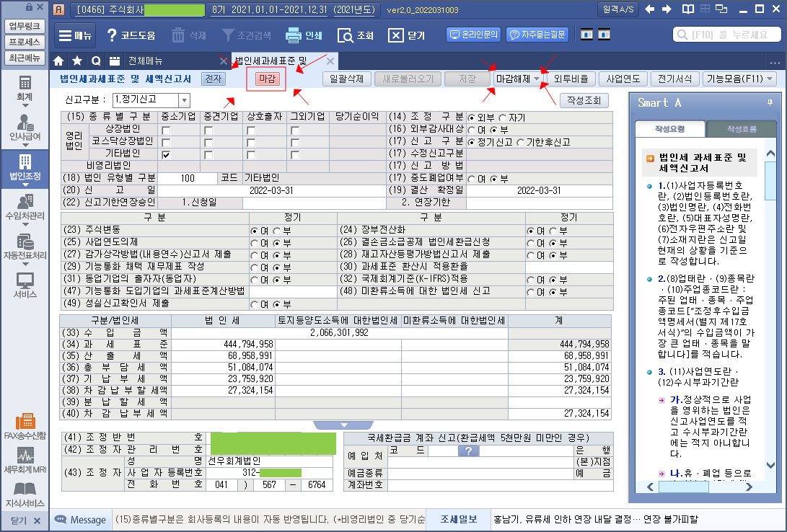Click the 조건검색 funnel filter icon
787x532 pixels.
[228, 35]
